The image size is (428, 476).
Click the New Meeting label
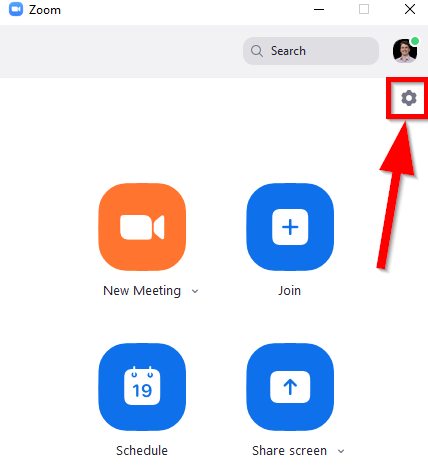[x=142, y=291]
